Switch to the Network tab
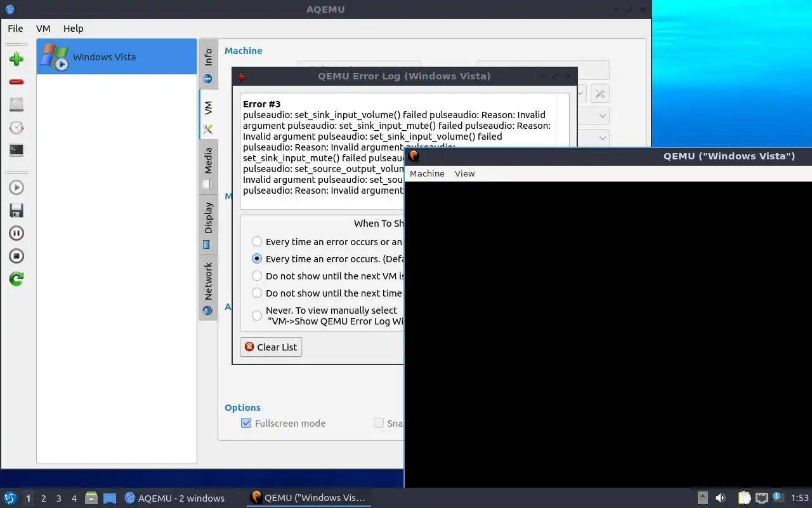Image resolution: width=812 pixels, height=508 pixels. tap(208, 287)
